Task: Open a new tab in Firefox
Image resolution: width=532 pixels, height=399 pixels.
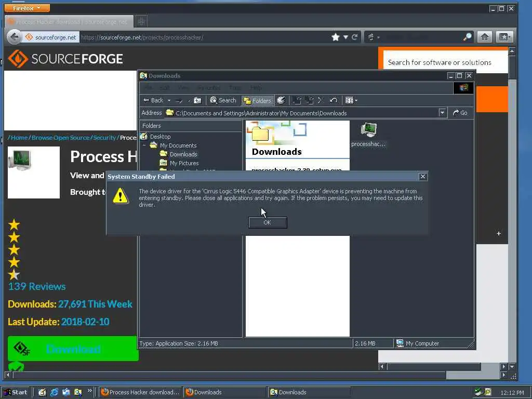Action: tap(141, 22)
